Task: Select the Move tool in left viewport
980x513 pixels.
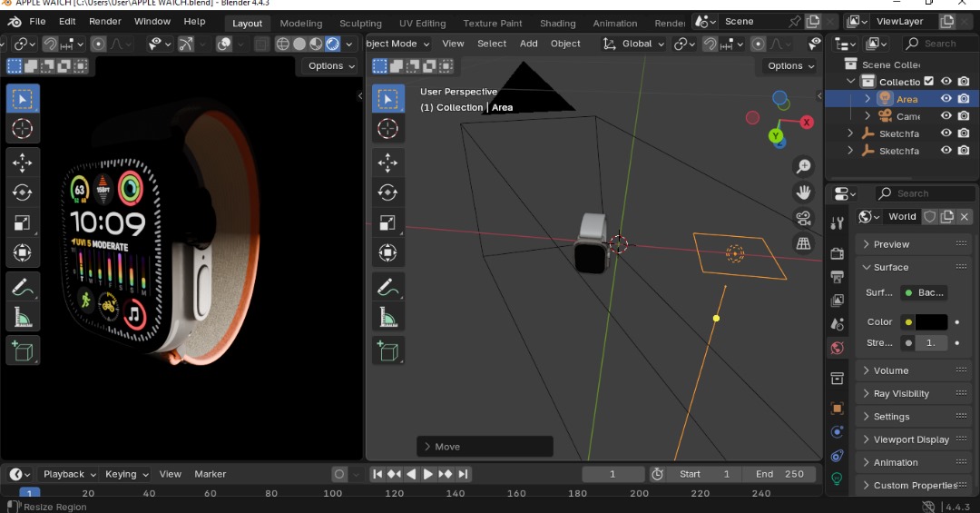Action: click(23, 163)
